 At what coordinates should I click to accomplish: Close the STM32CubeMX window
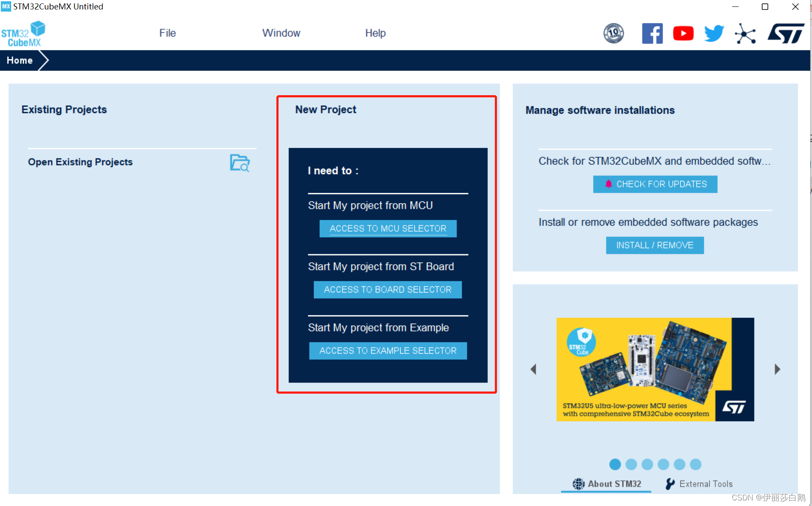pos(795,6)
